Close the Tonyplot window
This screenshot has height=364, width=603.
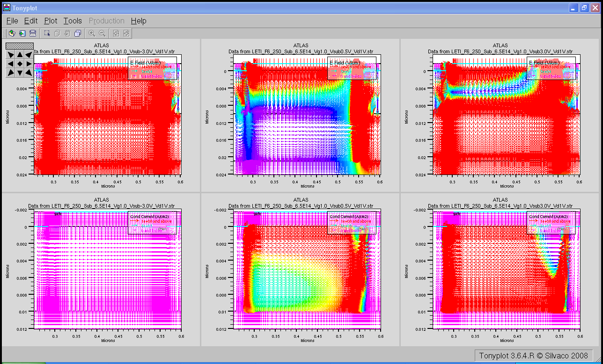coord(595,7)
